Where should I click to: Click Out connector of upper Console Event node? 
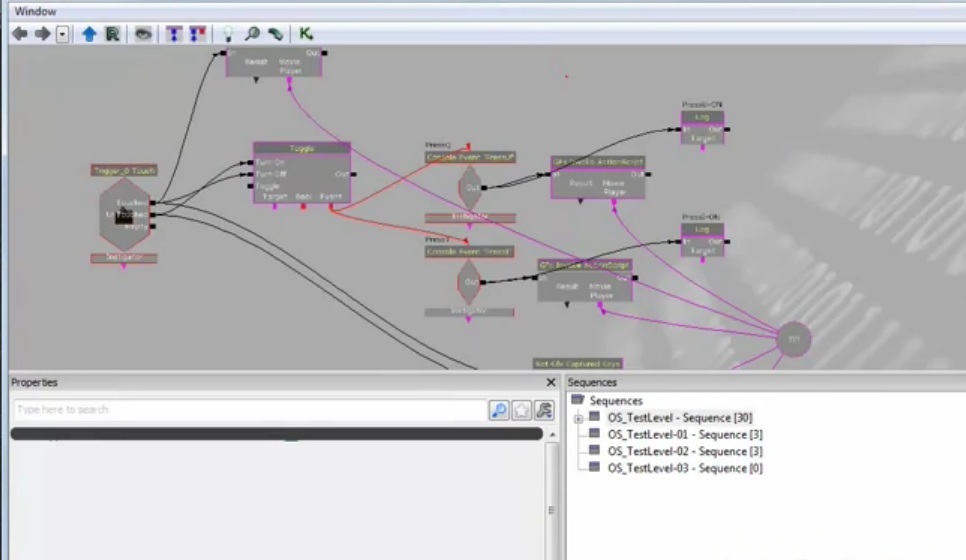[484, 187]
